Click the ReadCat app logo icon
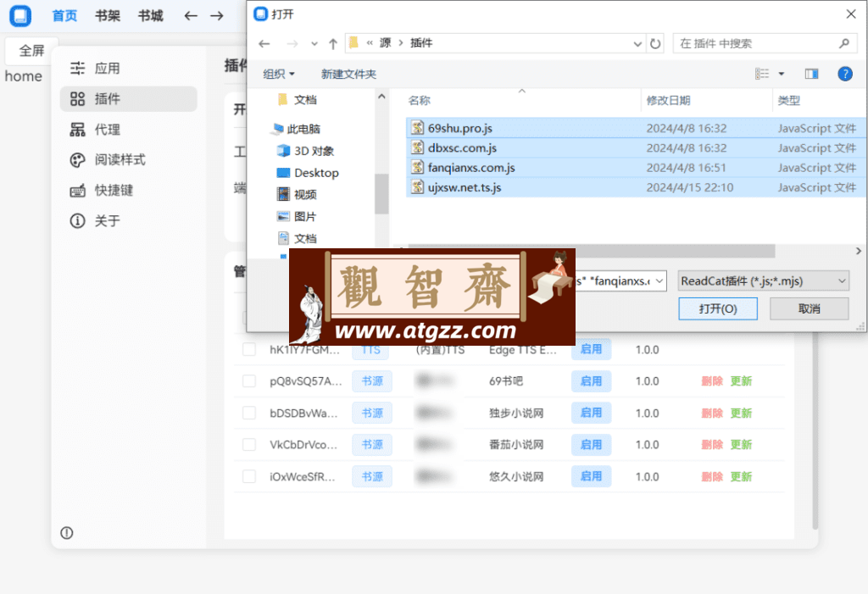Screen dimensions: 868x594 tap(20, 15)
